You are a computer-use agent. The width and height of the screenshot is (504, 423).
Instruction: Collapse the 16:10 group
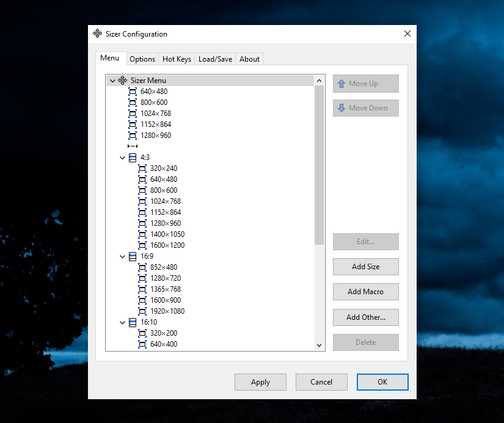pos(122,322)
